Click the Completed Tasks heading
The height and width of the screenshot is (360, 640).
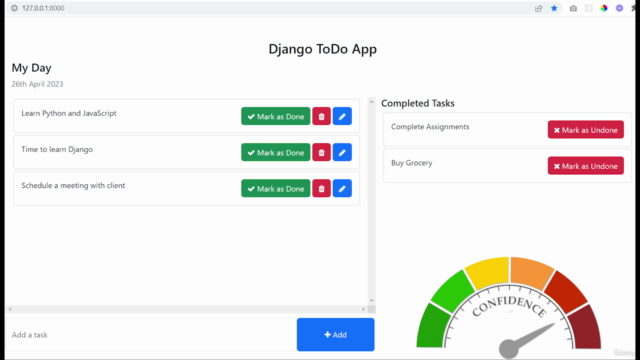(418, 103)
